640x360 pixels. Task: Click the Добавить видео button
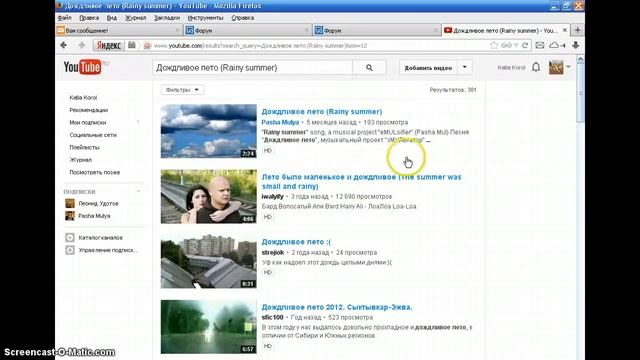[428, 68]
